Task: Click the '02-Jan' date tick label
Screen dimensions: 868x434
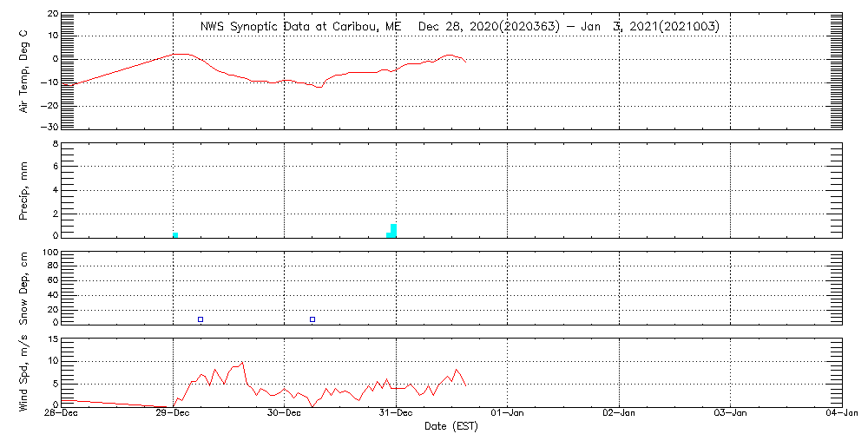Action: click(x=620, y=414)
